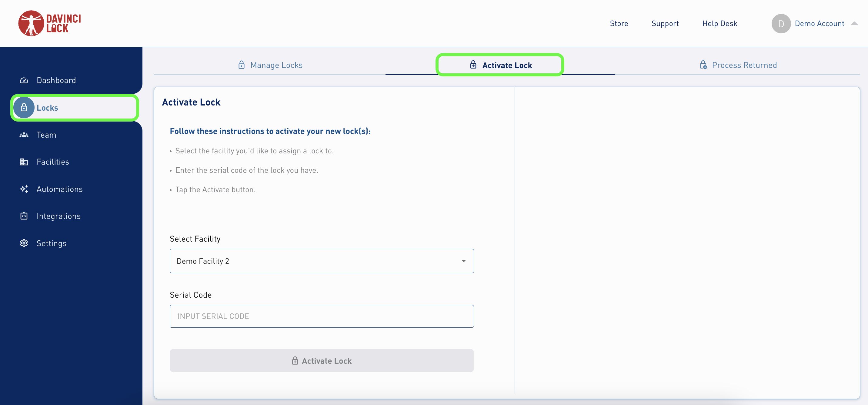Screen dimensions: 868x405
Task: Click the Team people icon
Action: 24,135
